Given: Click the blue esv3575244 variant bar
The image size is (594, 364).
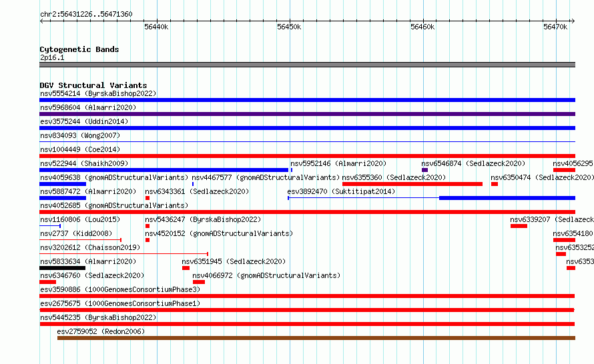Looking at the screenshot, I should (307, 128).
